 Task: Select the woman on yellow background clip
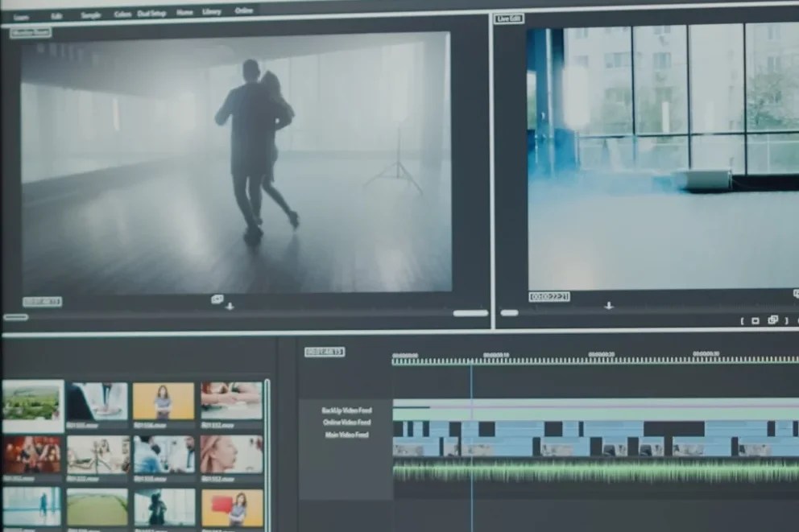164,401
